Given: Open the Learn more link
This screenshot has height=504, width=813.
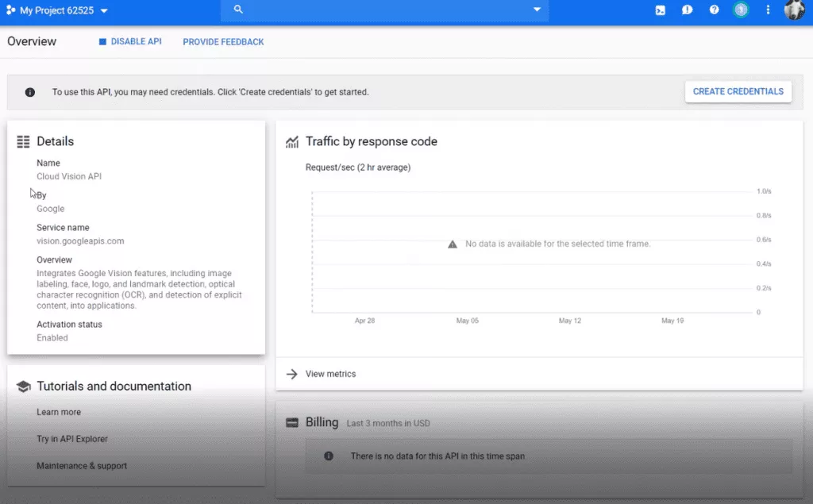Looking at the screenshot, I should point(59,412).
